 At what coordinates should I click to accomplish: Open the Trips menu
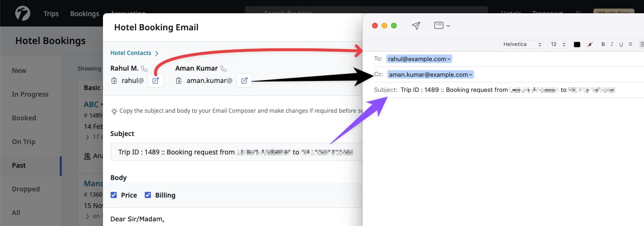point(51,14)
